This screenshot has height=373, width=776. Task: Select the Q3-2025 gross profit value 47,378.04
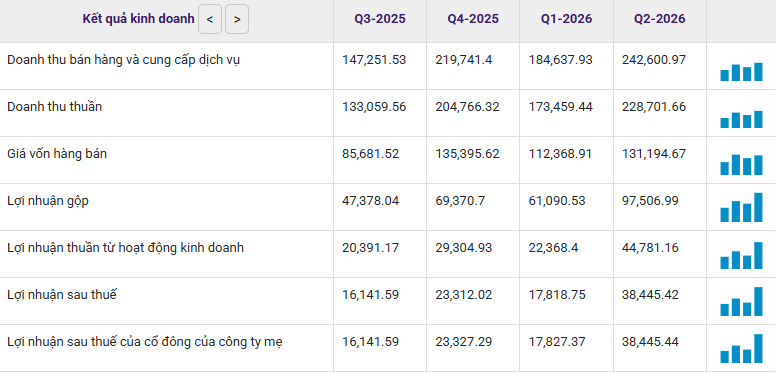point(371,201)
